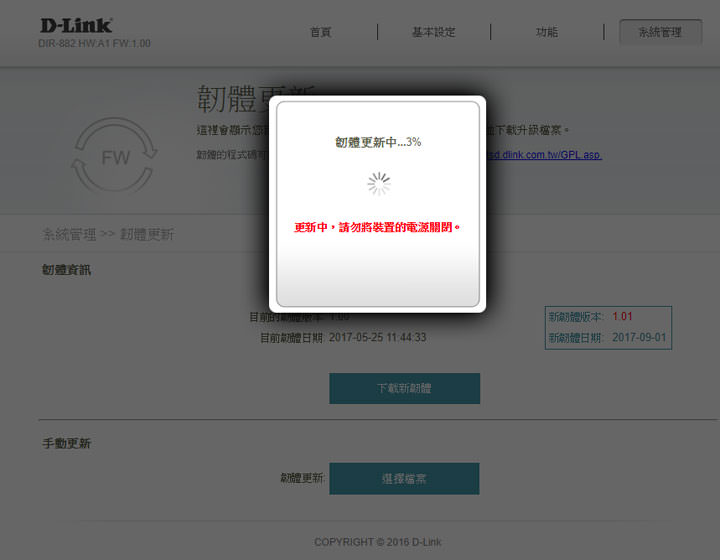
Task: Open the 首頁 menu
Action: 320,32
